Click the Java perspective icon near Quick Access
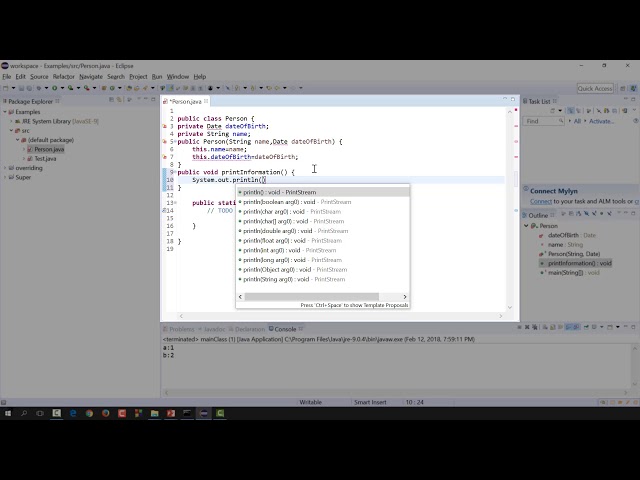The image size is (640, 480). point(633,88)
